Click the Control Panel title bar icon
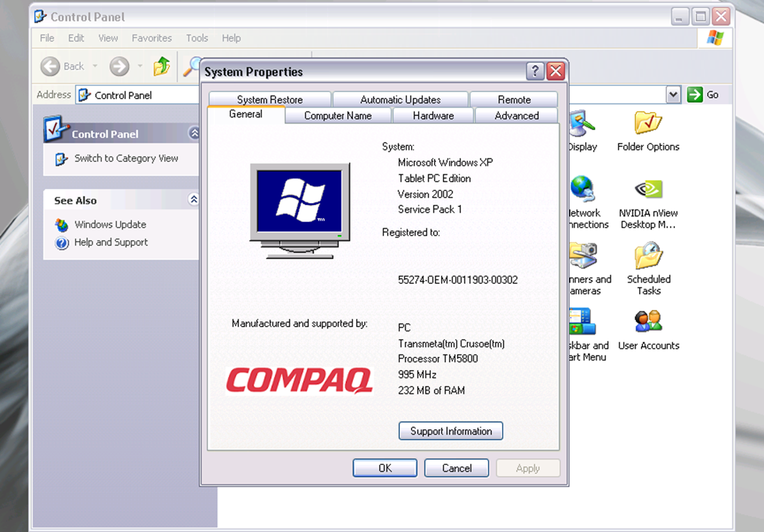The width and height of the screenshot is (764, 532). [40, 16]
